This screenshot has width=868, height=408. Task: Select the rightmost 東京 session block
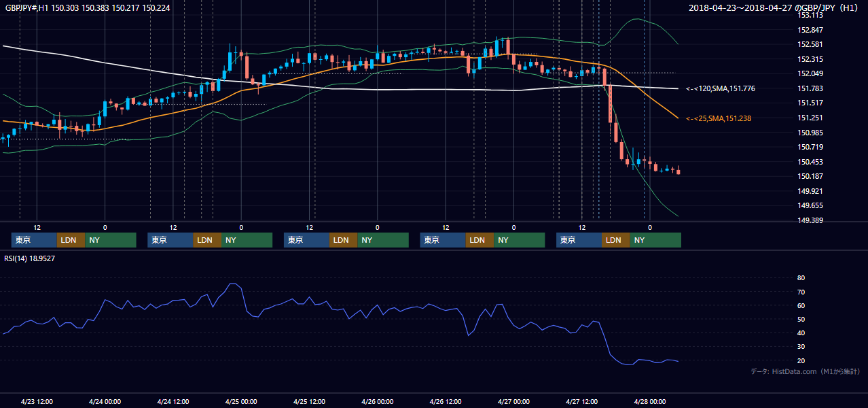coord(579,240)
